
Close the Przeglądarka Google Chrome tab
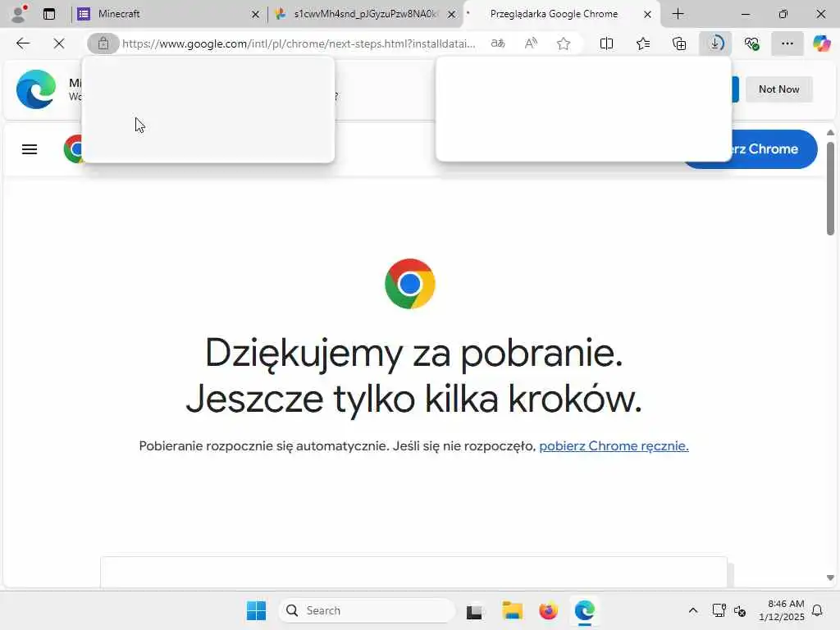click(x=648, y=14)
